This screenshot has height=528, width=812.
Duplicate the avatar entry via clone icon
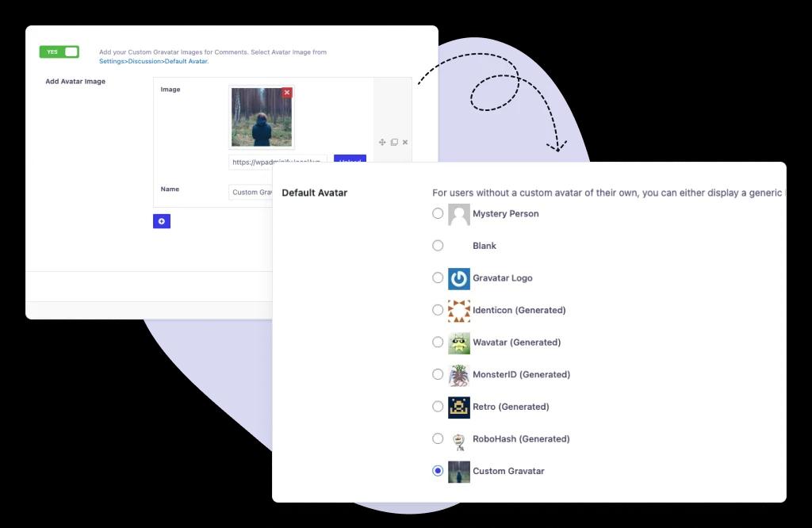coord(394,143)
